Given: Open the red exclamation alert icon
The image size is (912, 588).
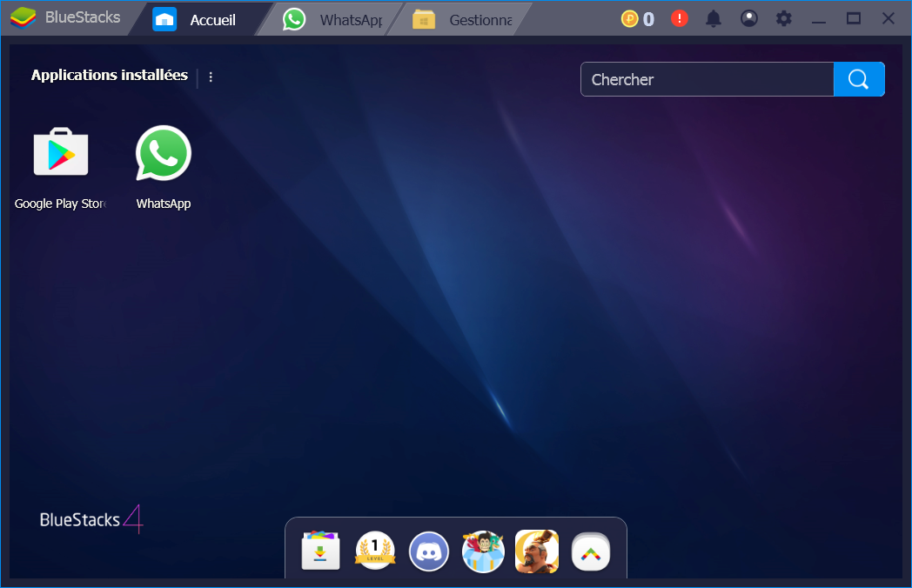Looking at the screenshot, I should click(680, 18).
